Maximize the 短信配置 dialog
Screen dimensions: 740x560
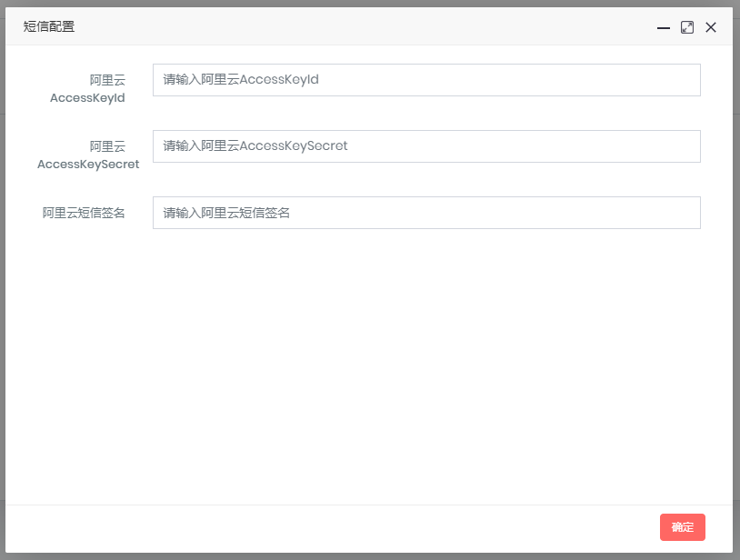tap(687, 27)
